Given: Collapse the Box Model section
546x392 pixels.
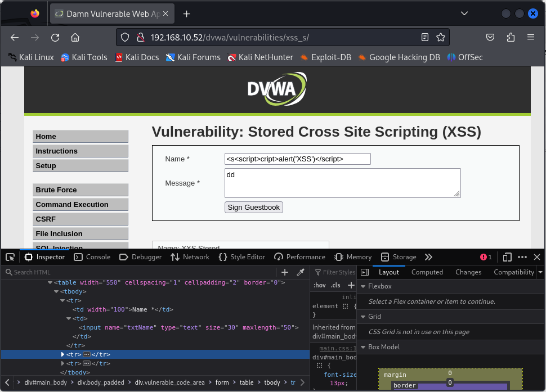Looking at the screenshot, I should (363, 347).
